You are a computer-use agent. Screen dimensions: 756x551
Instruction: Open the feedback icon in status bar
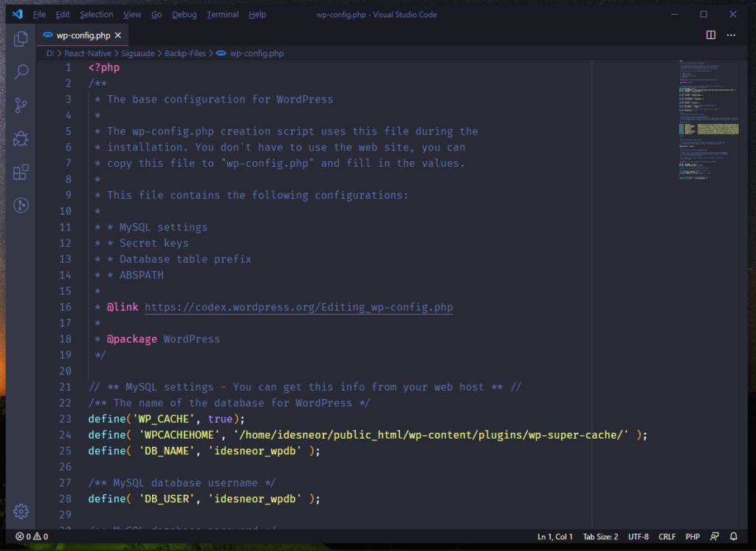(x=715, y=536)
